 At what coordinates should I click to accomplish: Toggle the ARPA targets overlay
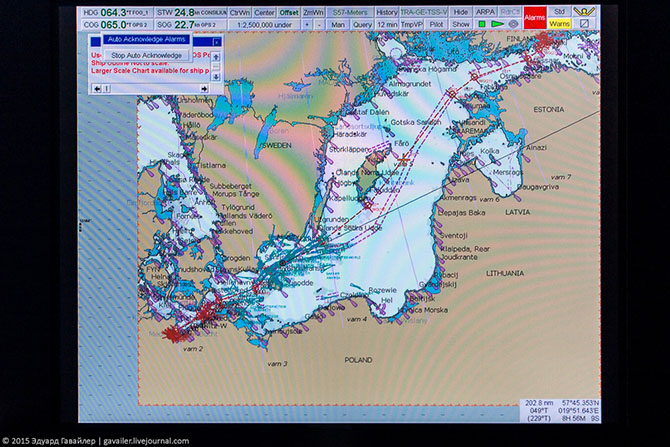click(485, 12)
